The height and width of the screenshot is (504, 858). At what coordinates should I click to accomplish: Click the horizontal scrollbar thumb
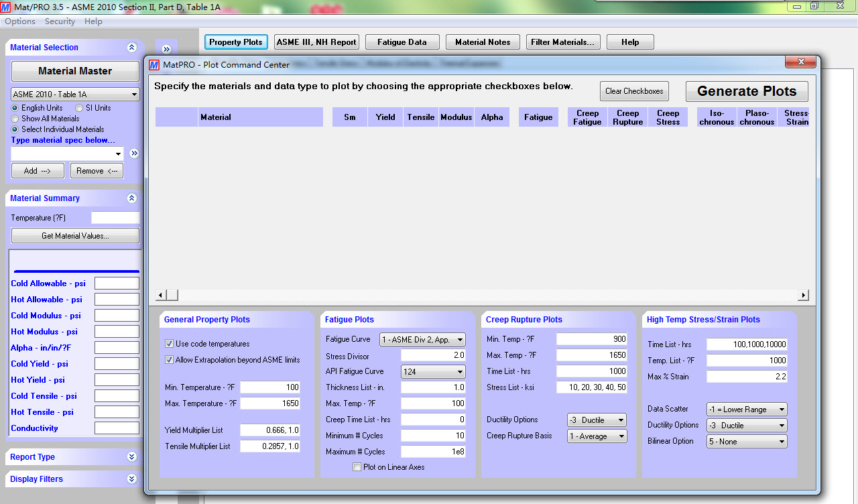coord(172,296)
